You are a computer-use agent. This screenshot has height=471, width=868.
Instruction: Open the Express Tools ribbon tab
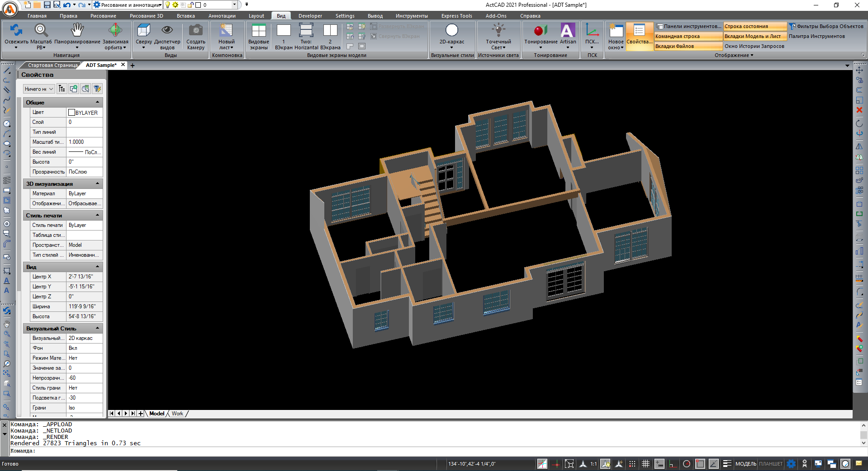pos(456,16)
